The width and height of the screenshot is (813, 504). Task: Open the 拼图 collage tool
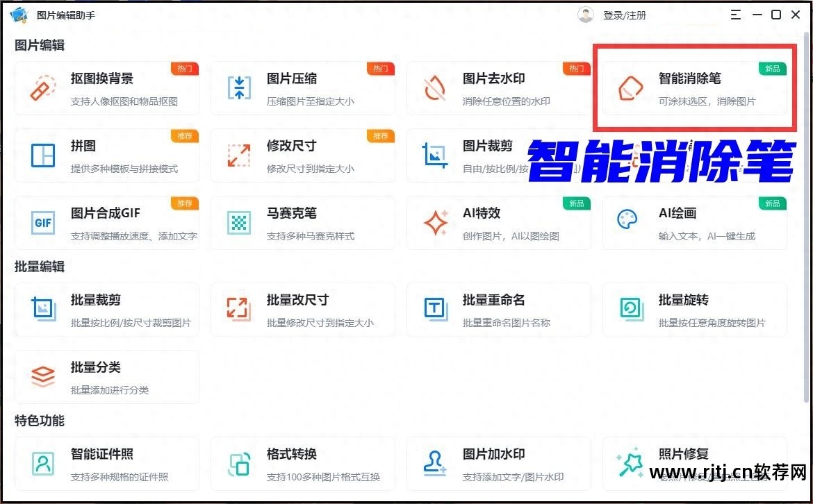(108, 156)
